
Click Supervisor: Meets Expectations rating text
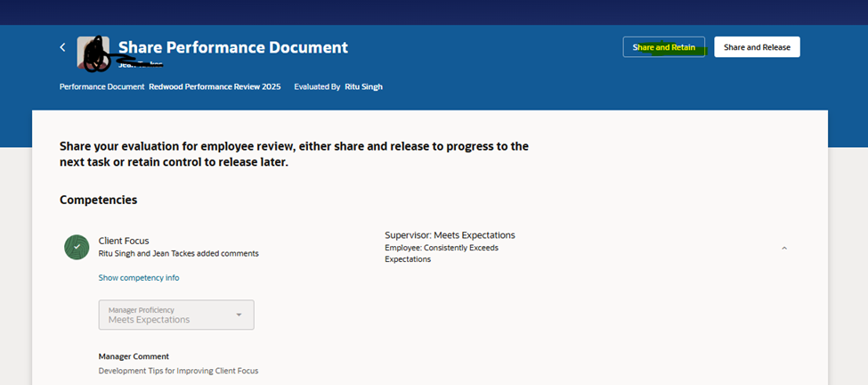tap(450, 235)
